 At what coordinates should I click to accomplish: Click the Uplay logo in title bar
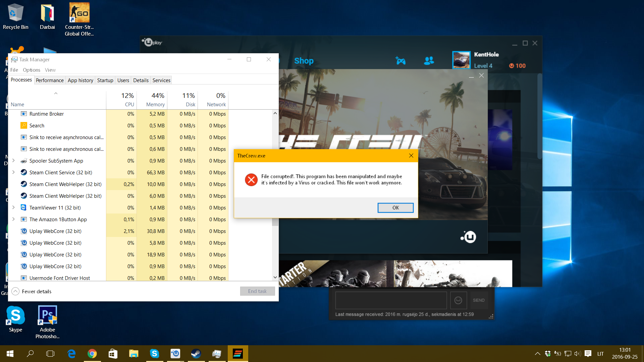point(152,43)
